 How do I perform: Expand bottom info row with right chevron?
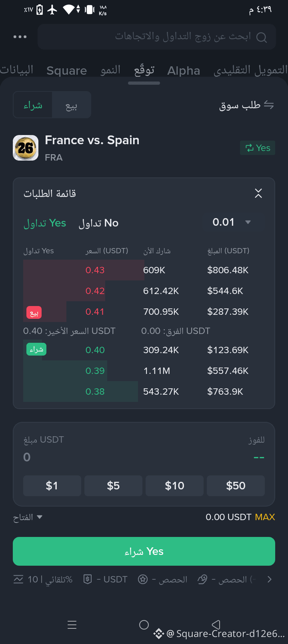click(x=269, y=579)
